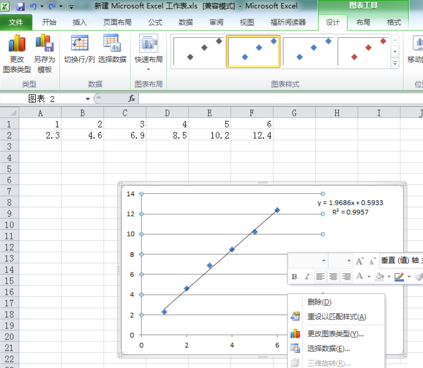Expand the chart styles gallery More button
This screenshot has height=368, width=423.
coord(395,63)
